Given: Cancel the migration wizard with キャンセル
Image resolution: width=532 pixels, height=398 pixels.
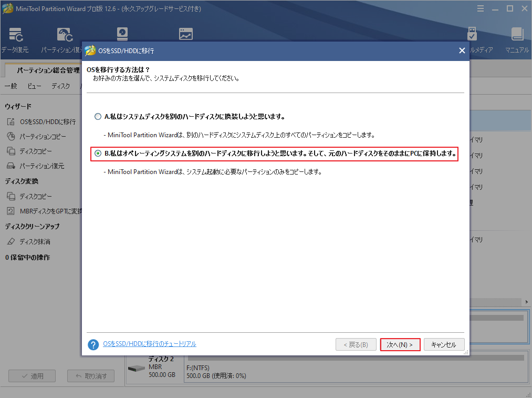Looking at the screenshot, I should click(444, 344).
